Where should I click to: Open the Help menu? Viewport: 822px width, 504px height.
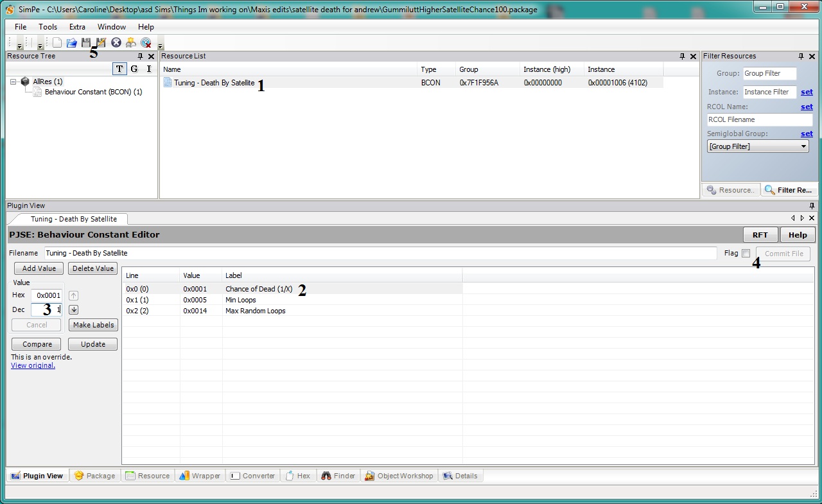coord(146,27)
